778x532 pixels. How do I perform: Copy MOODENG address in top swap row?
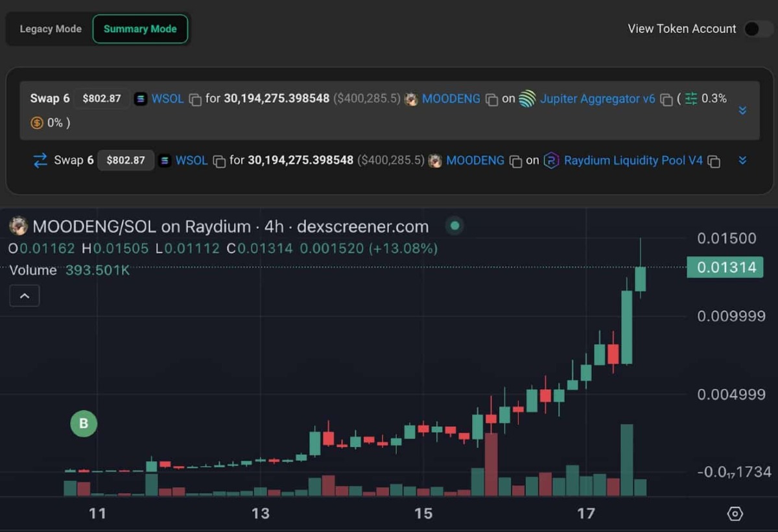point(492,100)
